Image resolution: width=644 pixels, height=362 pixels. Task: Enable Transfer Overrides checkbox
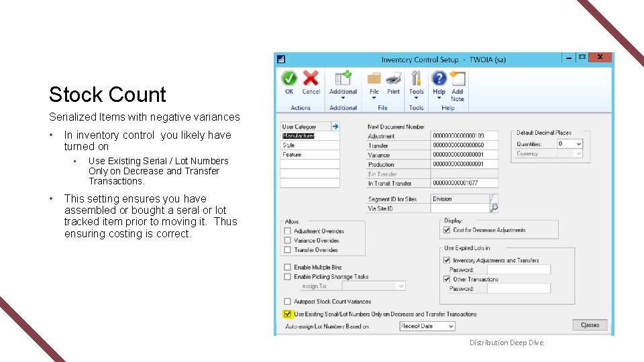(288, 249)
